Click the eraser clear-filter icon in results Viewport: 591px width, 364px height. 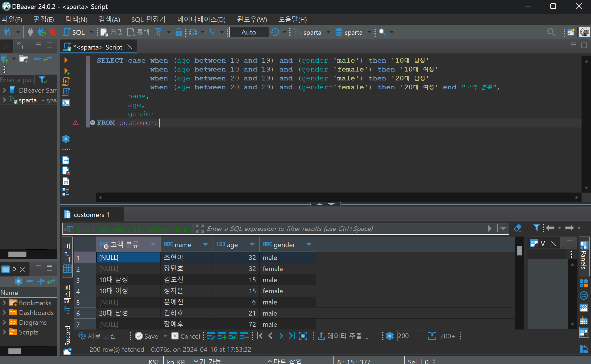pyautogui.click(x=517, y=228)
